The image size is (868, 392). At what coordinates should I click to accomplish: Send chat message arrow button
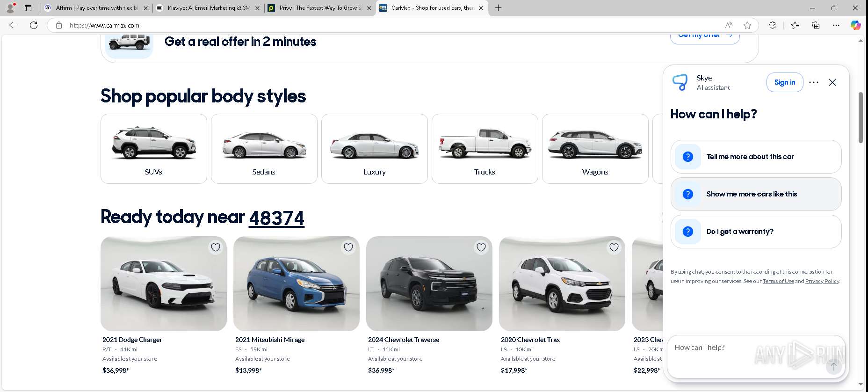(833, 366)
